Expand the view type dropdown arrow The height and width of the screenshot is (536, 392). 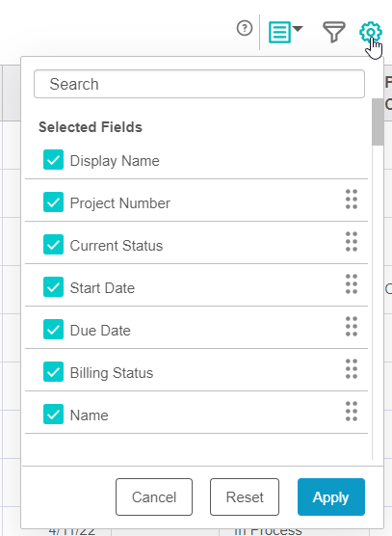tap(298, 29)
